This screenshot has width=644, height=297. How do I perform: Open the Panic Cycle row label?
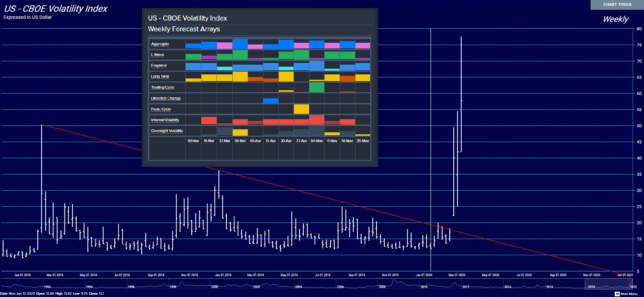pos(161,109)
